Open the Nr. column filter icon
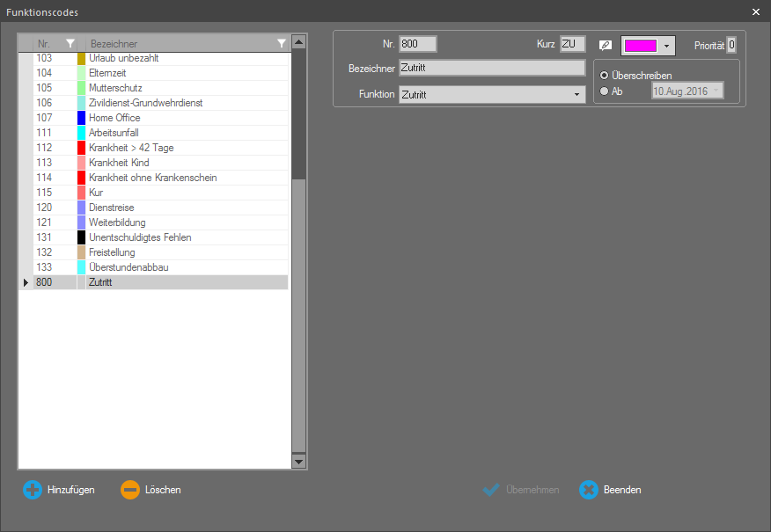Screen dimensions: 771x532 click(x=70, y=43)
